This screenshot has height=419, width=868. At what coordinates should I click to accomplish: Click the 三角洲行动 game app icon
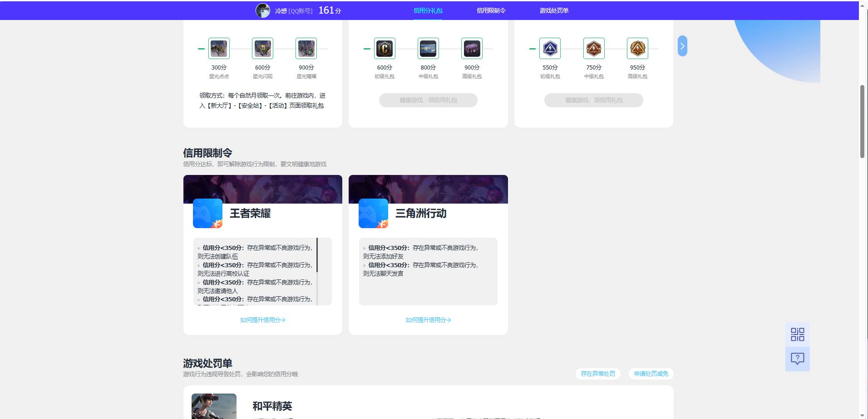373,213
